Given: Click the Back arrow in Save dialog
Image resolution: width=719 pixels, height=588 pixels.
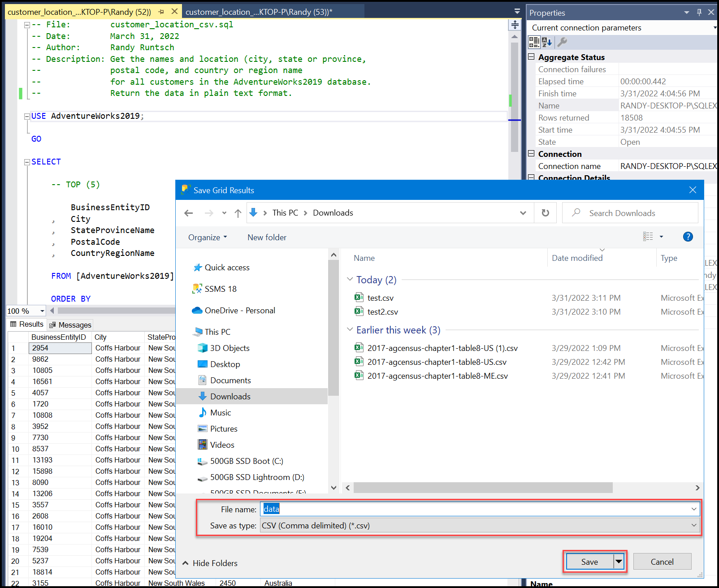Looking at the screenshot, I should click(x=189, y=213).
